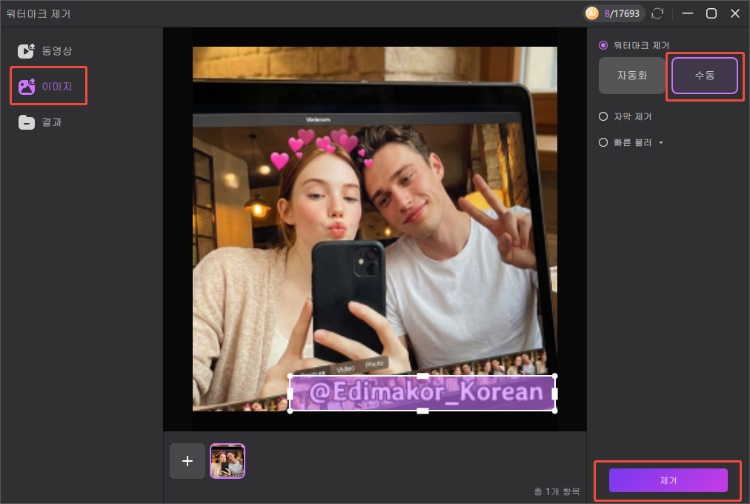Switch to 수동 (manual) mode

pyautogui.click(x=704, y=76)
